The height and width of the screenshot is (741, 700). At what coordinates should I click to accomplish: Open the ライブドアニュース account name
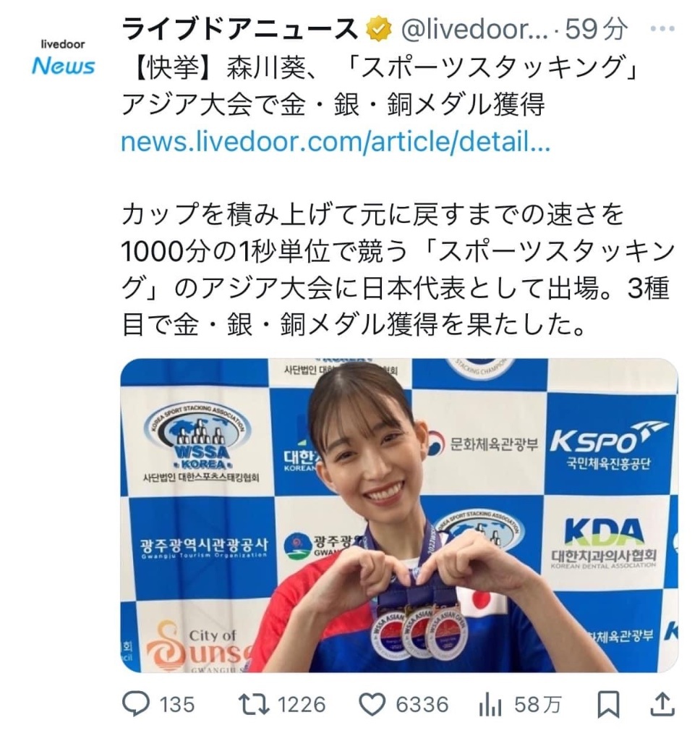click(x=240, y=30)
